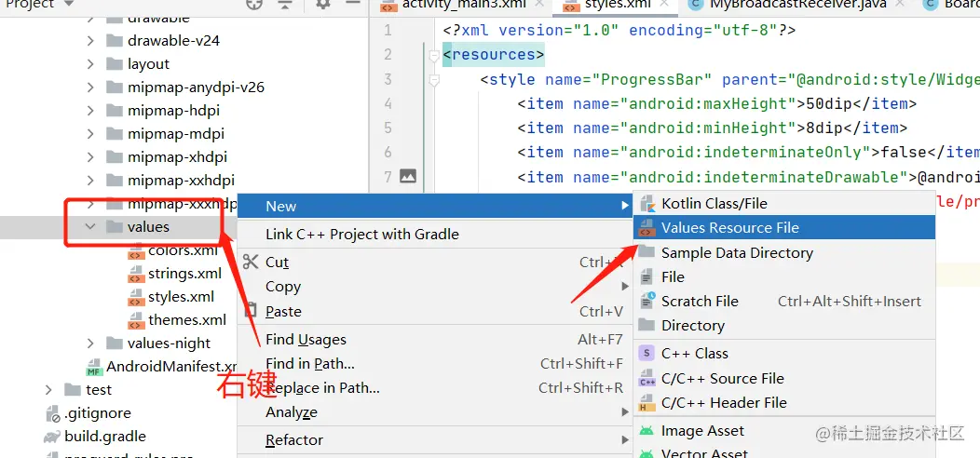Open strings.xml in the tree
This screenshot has width=980, height=458.
184,274
